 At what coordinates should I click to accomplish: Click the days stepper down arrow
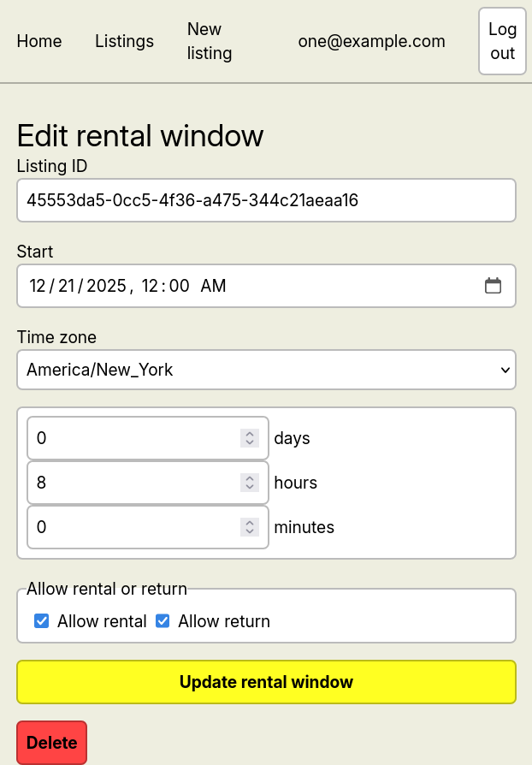(x=249, y=443)
